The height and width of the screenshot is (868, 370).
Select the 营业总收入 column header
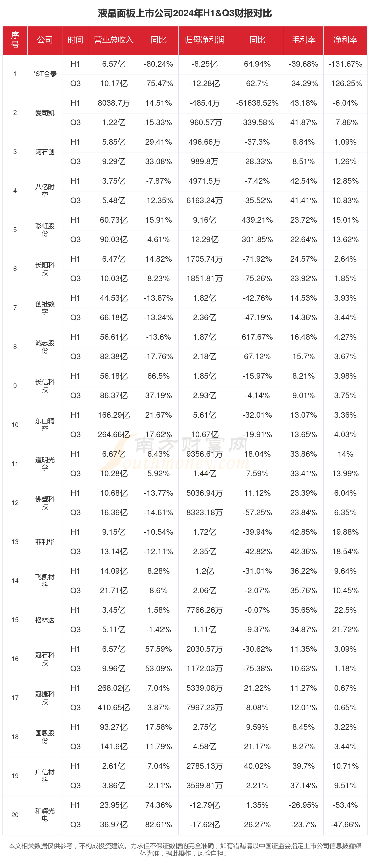(x=114, y=40)
